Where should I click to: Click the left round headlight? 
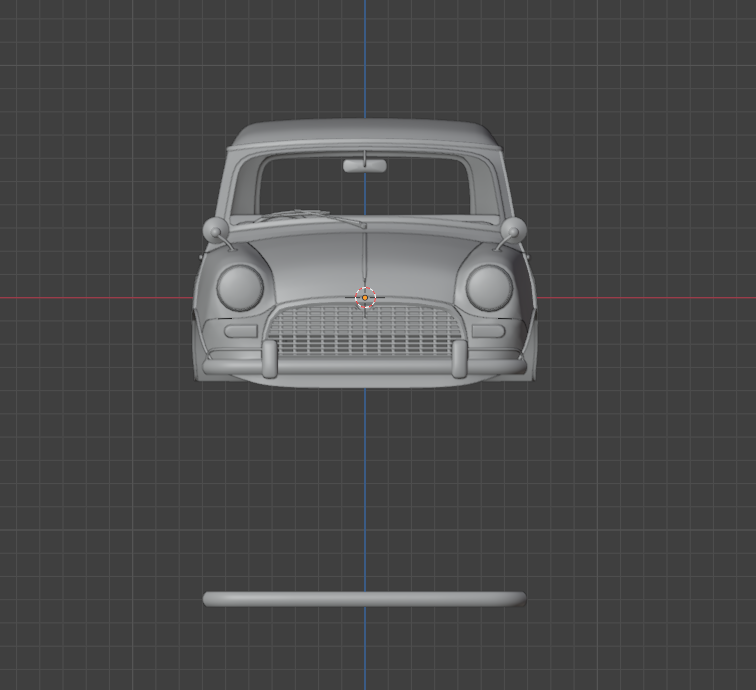point(240,287)
